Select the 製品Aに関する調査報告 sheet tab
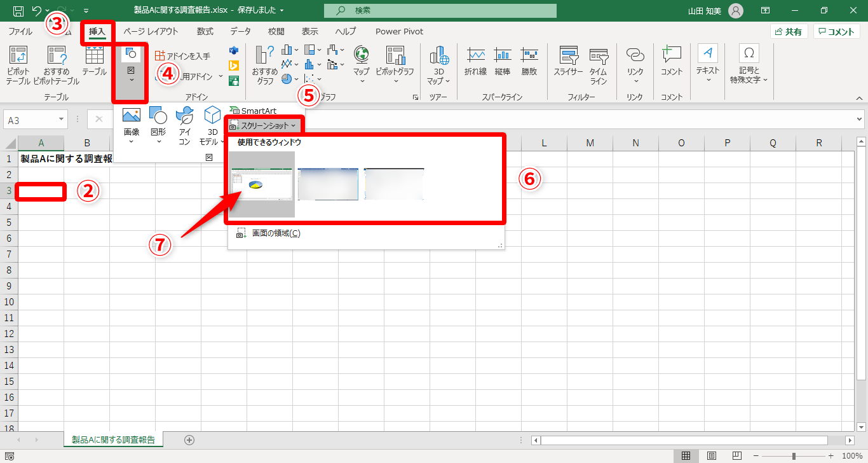 pos(114,439)
